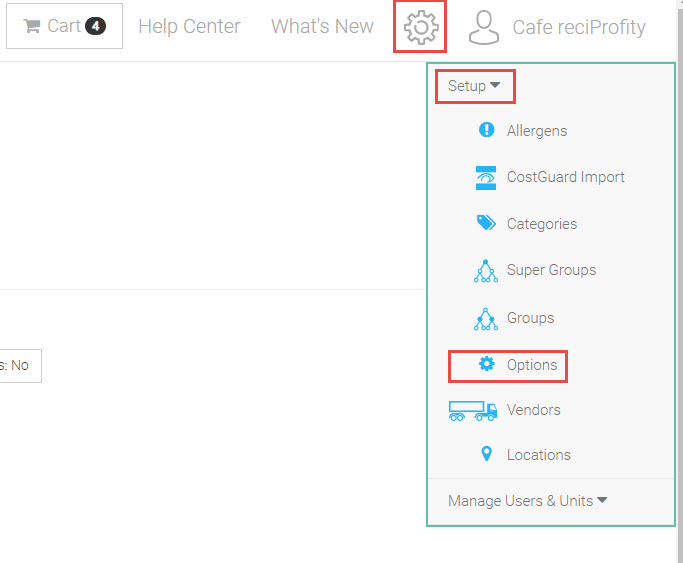Image resolution: width=683 pixels, height=563 pixels.
Task: Click the Super Groups hierarchy icon
Action: click(487, 270)
